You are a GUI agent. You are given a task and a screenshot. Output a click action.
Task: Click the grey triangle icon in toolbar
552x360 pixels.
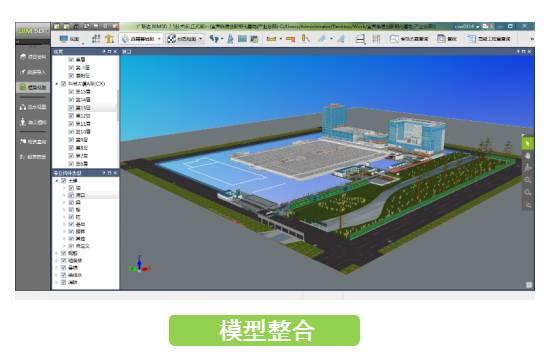click(x=340, y=39)
